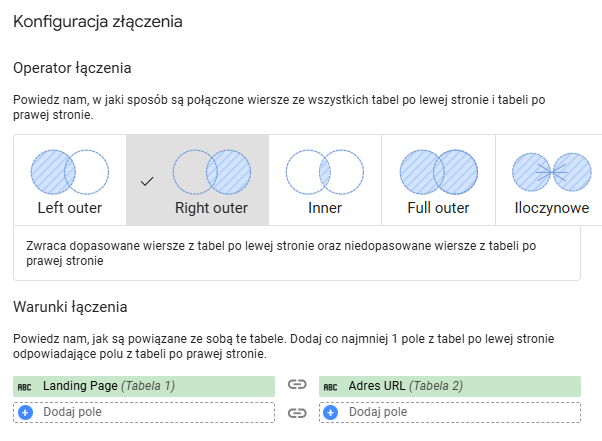Image resolution: width=602 pixels, height=441 pixels.
Task: Click the blue plus icon in left Dodaj pole
Action: click(x=26, y=411)
